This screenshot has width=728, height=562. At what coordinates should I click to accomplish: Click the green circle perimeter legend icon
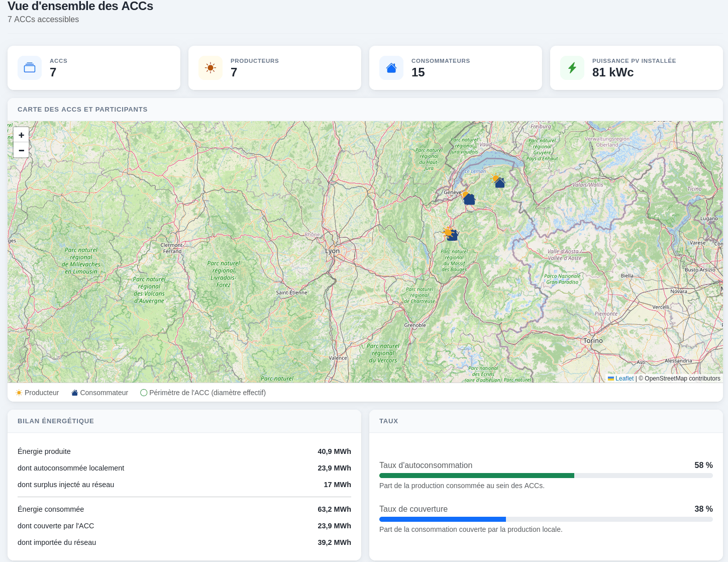[x=144, y=393]
